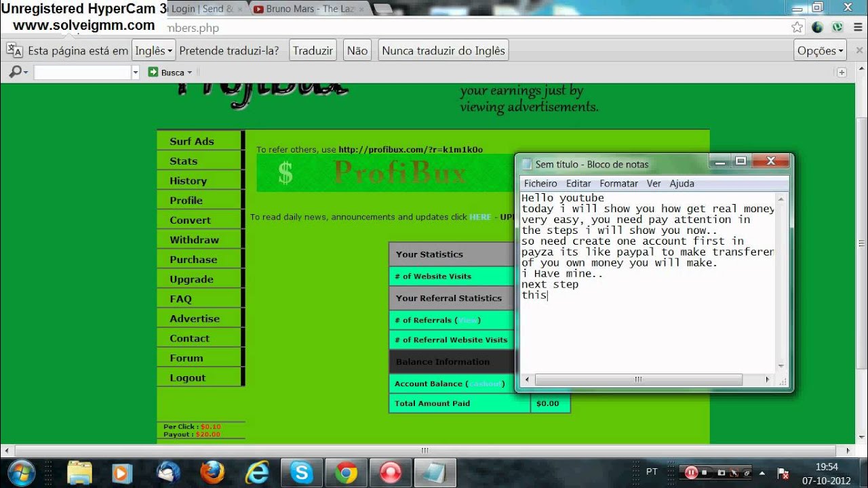Click the translate icon in the translation bar
This screenshot has height=488, width=868.
14,50
